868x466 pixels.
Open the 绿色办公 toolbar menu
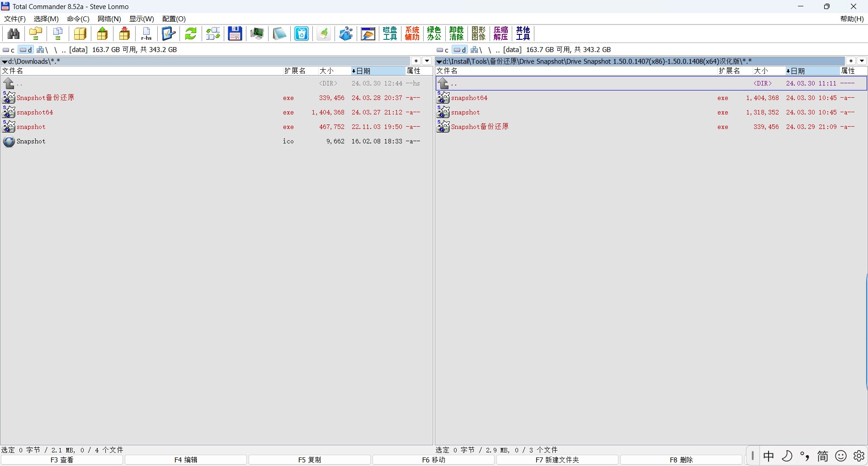[434, 34]
